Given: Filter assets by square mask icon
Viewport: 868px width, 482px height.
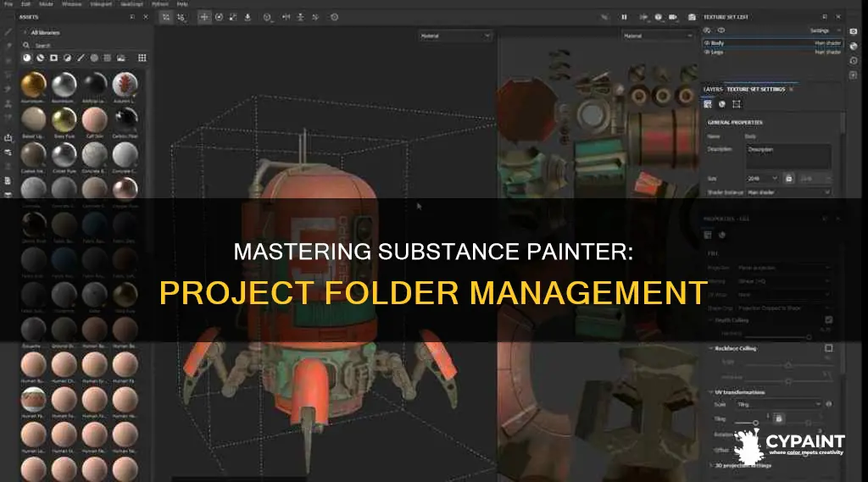Looking at the screenshot, I should pyautogui.click(x=53, y=58).
